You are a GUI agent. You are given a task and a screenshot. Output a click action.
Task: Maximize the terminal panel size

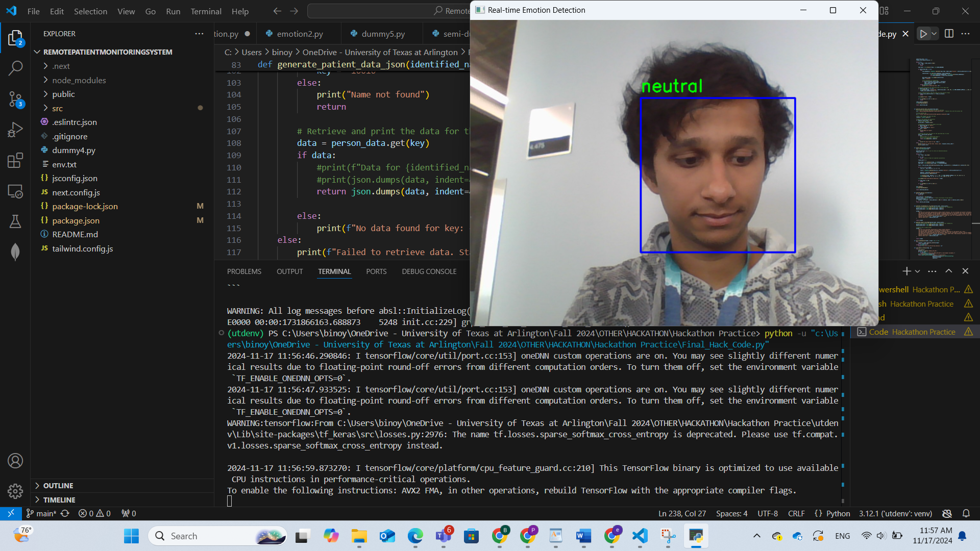[948, 271]
